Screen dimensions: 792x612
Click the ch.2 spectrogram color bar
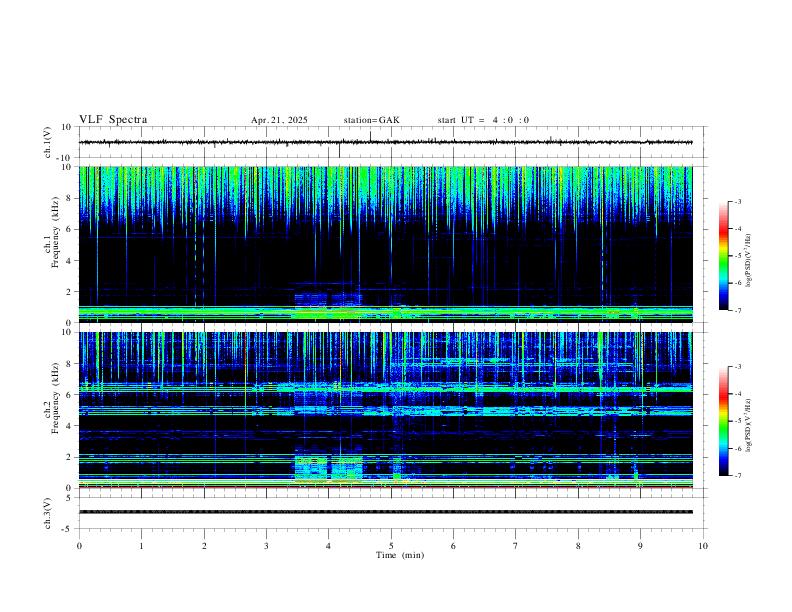tap(723, 421)
